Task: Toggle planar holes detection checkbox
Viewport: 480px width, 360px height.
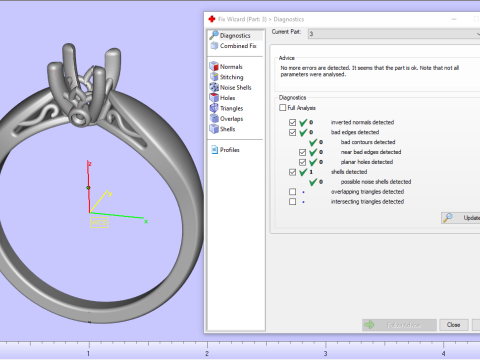Action: 302,162
